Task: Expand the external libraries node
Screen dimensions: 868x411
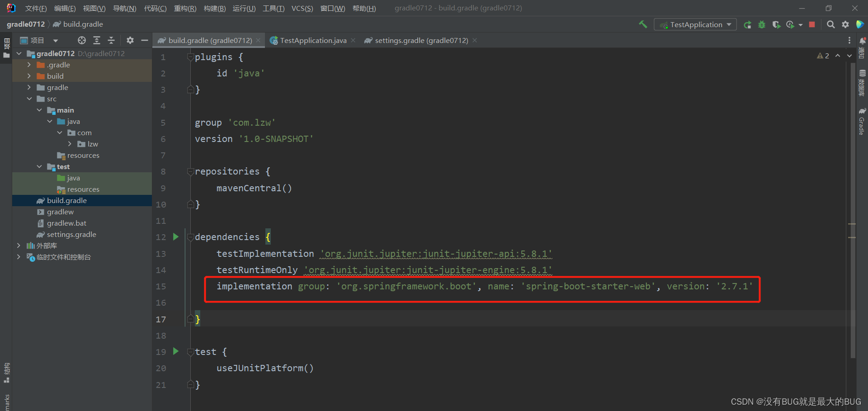Action: pyautogui.click(x=19, y=246)
